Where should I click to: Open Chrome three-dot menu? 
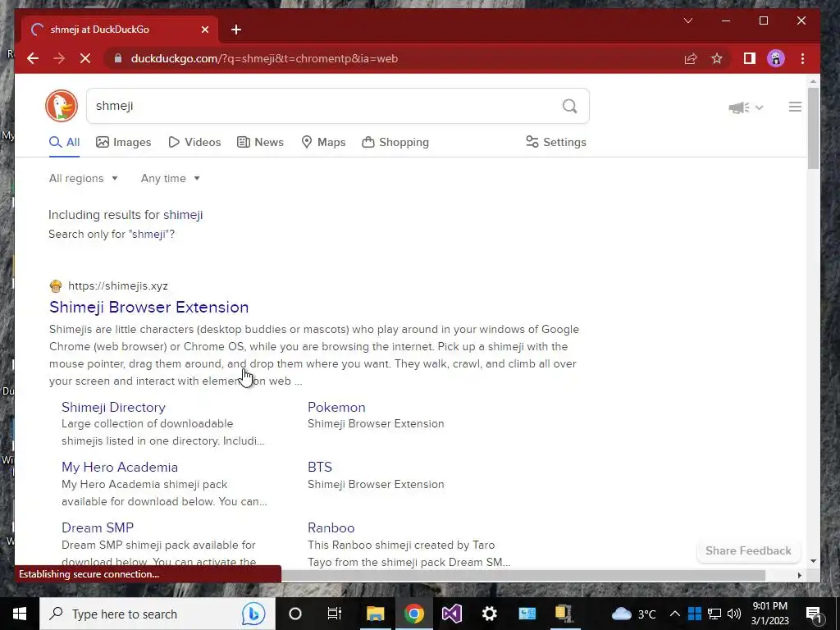[x=802, y=58]
